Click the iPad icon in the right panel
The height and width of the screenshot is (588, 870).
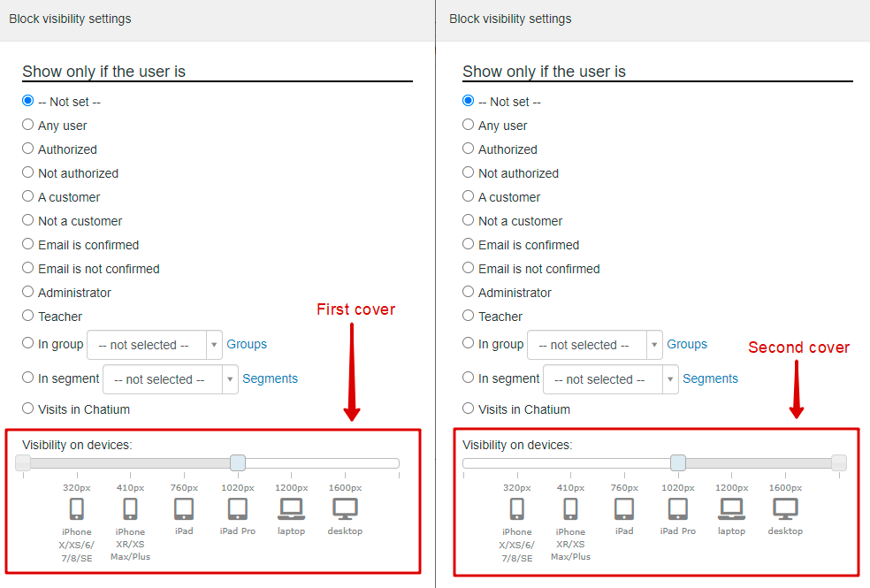[x=624, y=508]
